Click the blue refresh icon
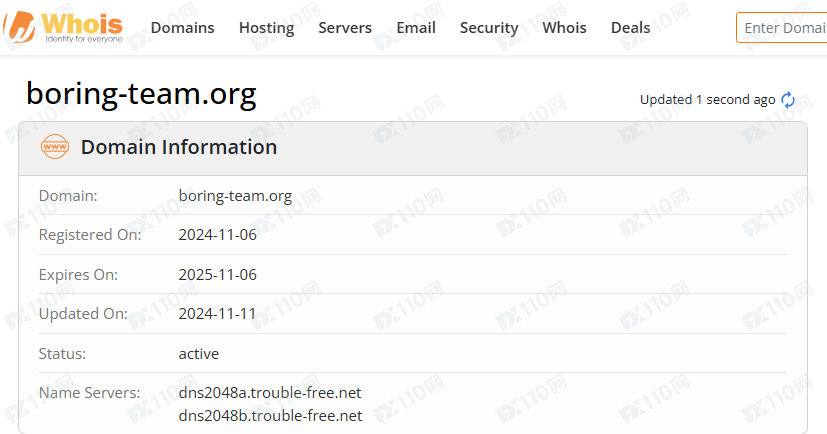Viewport: 827px width, 434px height. [788, 100]
